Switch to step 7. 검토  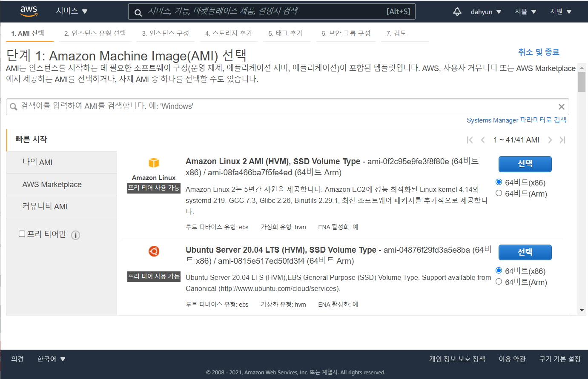click(x=396, y=33)
